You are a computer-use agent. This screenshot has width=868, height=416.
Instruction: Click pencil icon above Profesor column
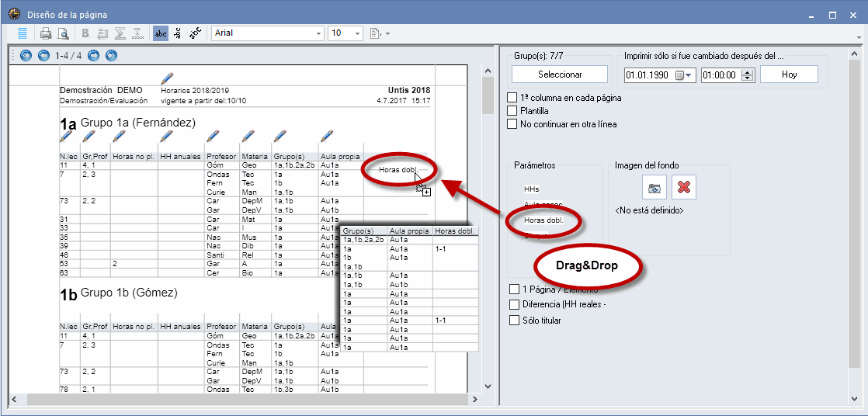(214, 136)
